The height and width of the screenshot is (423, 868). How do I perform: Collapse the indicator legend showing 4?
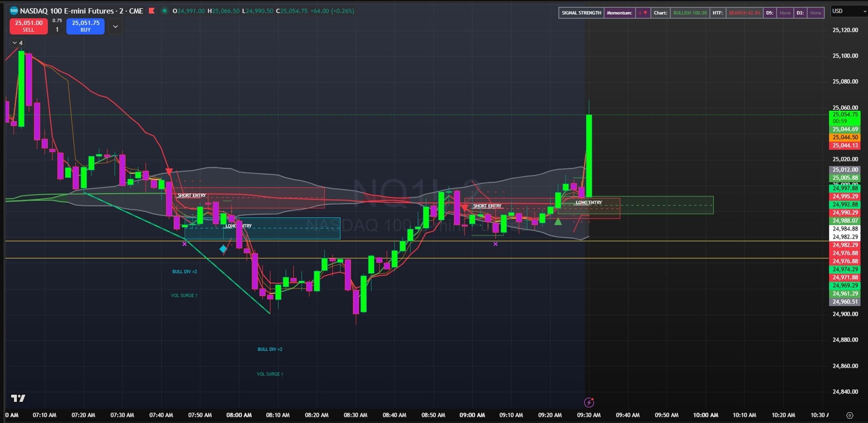click(x=17, y=43)
